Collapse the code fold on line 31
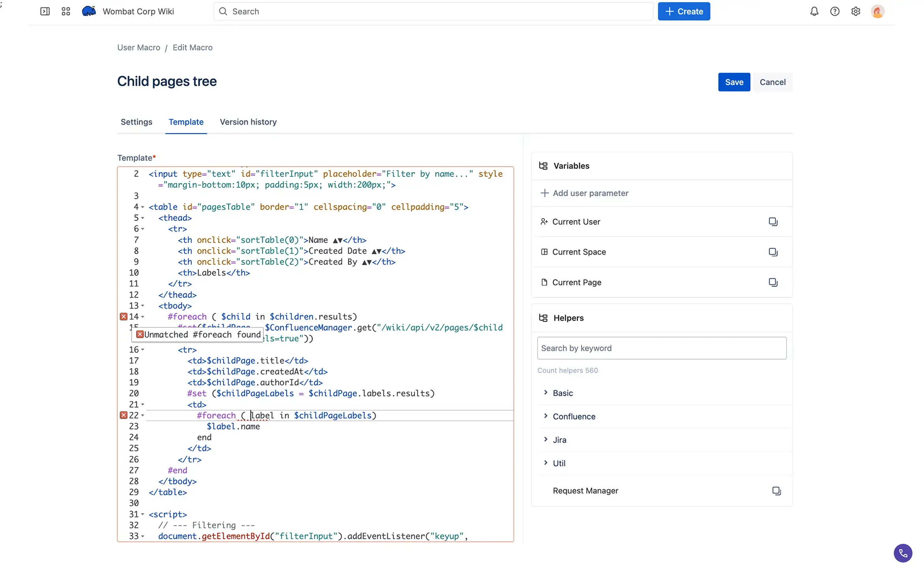The width and height of the screenshot is (924, 573). click(x=142, y=515)
